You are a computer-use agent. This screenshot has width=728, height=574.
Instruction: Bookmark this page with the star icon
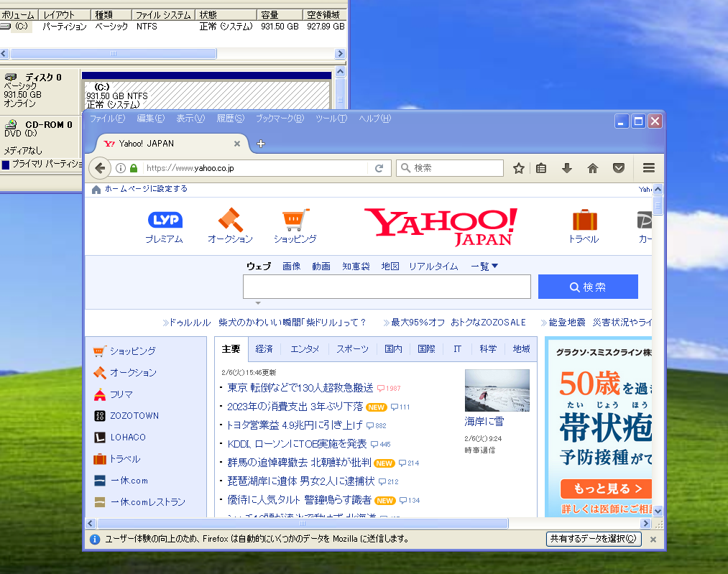(x=519, y=168)
